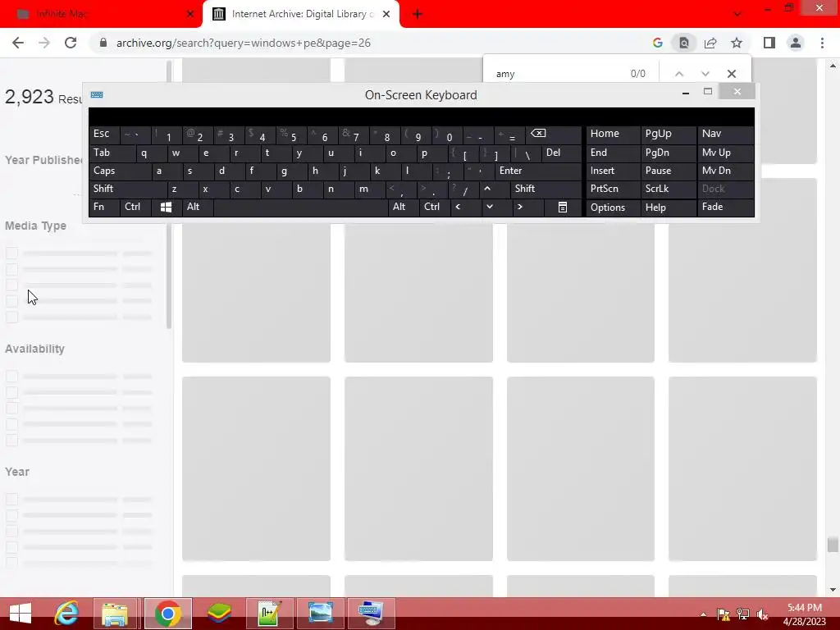
Task: Click the PrtScn key
Action: click(613, 189)
